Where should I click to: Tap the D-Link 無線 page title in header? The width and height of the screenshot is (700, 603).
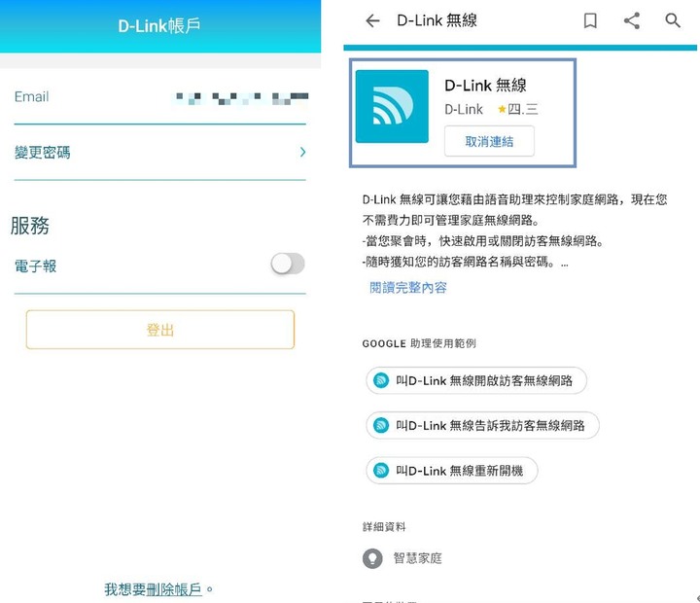click(x=437, y=20)
